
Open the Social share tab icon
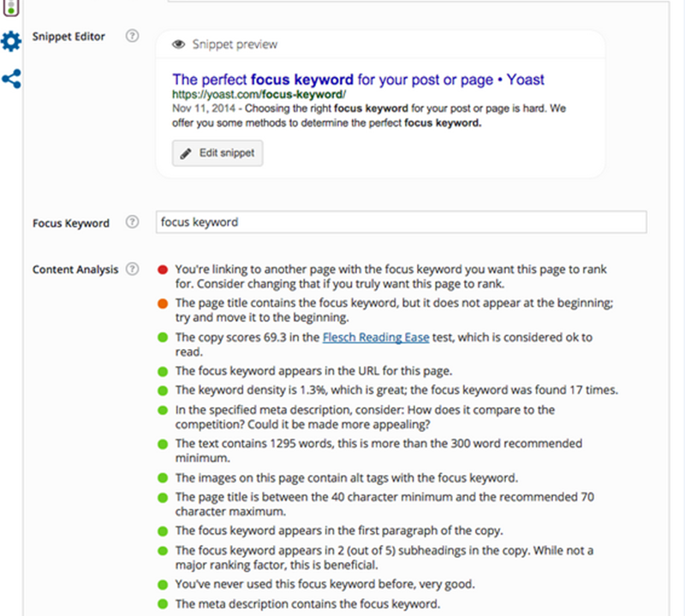pos(10,80)
